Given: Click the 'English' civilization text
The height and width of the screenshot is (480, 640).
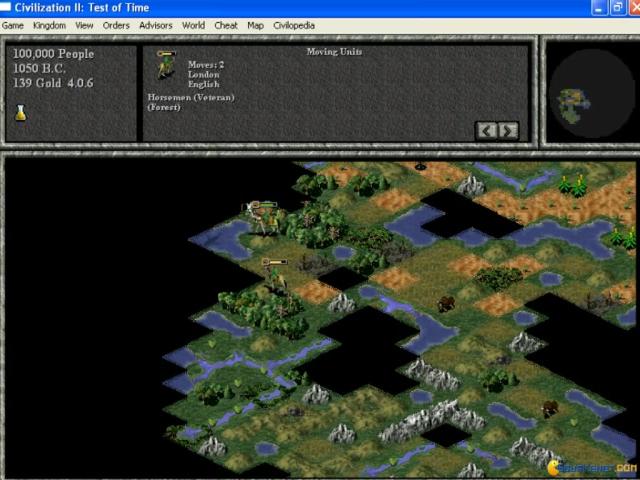Looking at the screenshot, I should (203, 84).
